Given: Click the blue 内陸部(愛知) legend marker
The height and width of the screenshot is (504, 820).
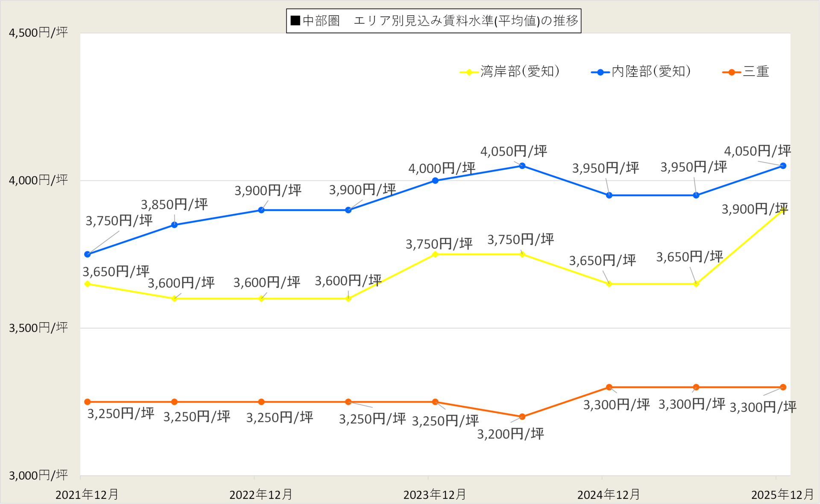Looking at the screenshot, I should (x=600, y=72).
